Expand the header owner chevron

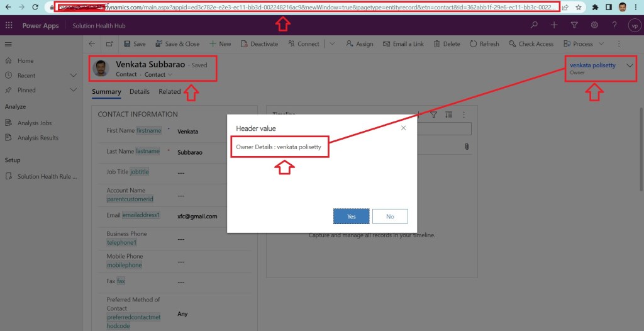630,65
